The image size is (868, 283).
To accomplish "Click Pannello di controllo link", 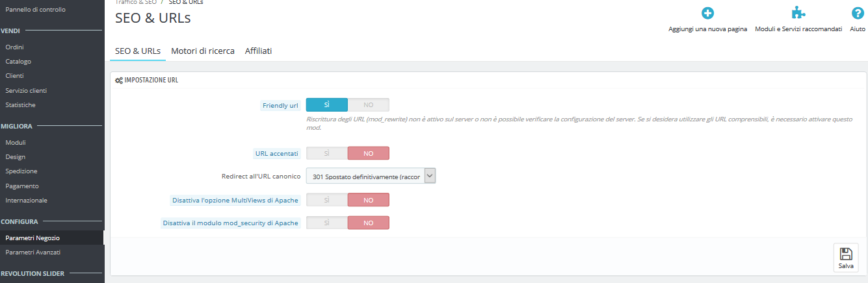I will pos(35,10).
